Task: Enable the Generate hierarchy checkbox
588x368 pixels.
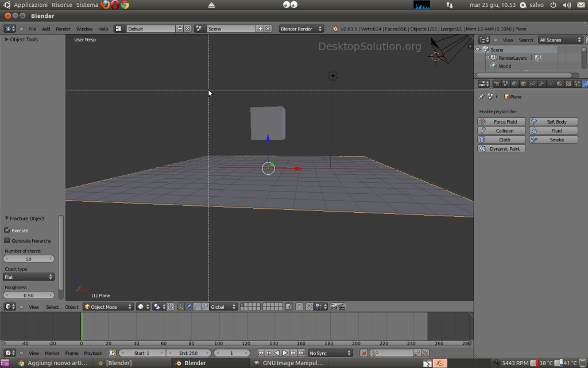Action: 7,240
